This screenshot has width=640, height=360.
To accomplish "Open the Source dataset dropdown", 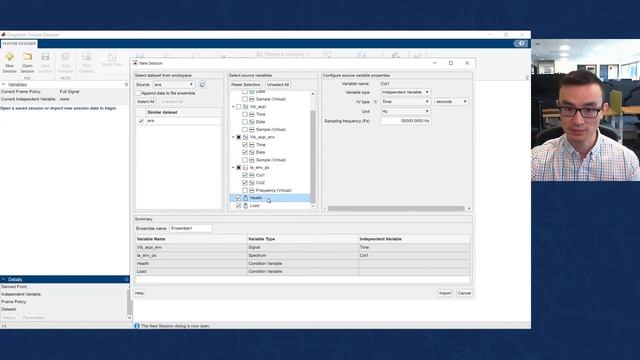I will point(174,84).
